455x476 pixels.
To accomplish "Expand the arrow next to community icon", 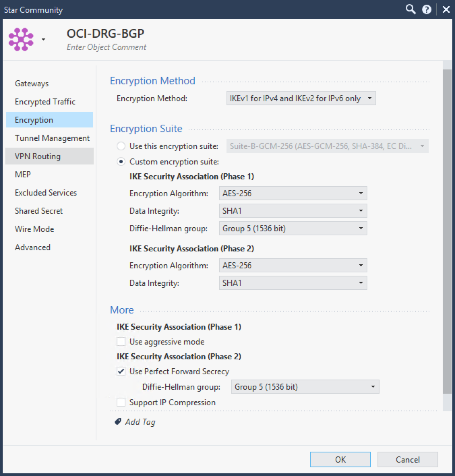I will 44,39.
